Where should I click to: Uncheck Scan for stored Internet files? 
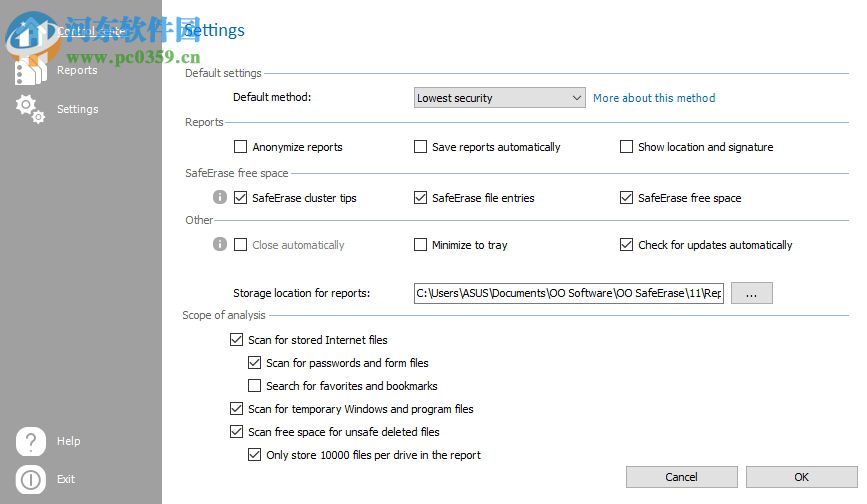[x=237, y=340]
